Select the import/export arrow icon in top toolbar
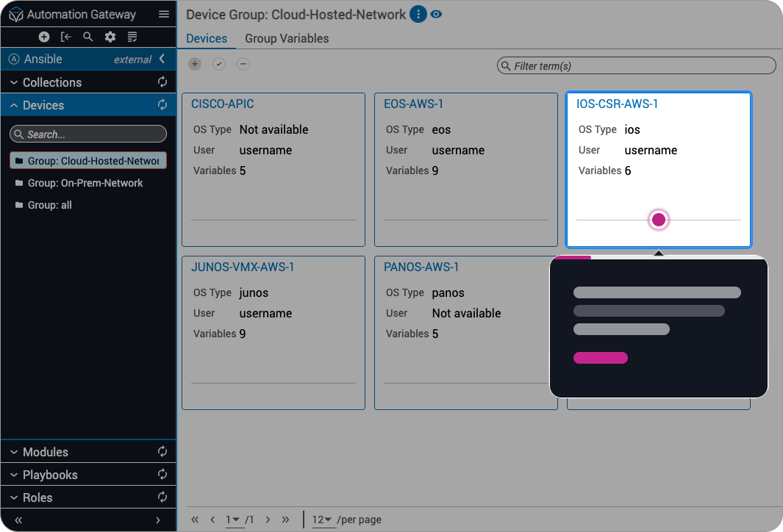 tap(66, 37)
